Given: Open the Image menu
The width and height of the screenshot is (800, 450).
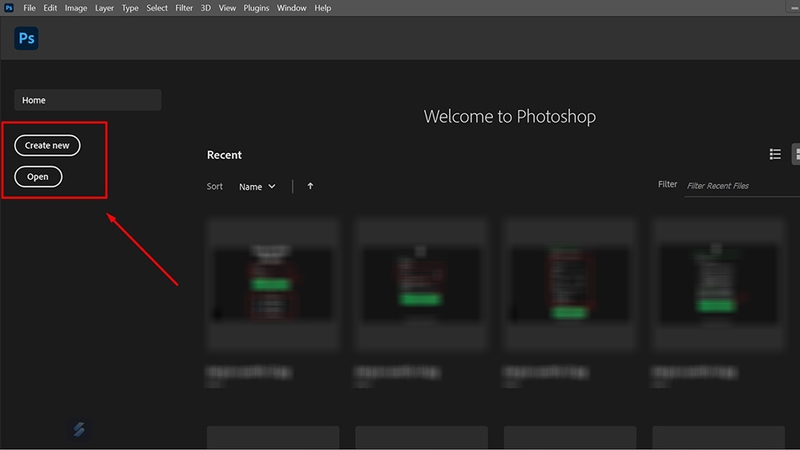Looking at the screenshot, I should [x=76, y=8].
